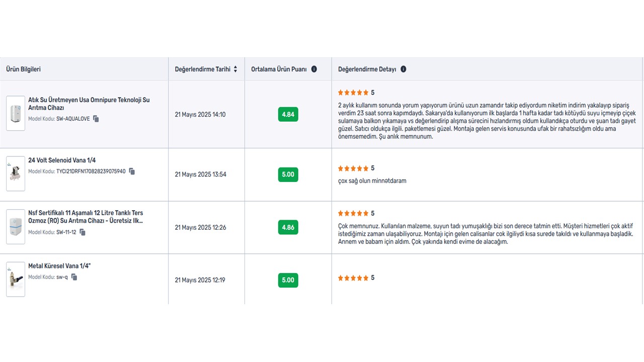The height and width of the screenshot is (362, 644).
Task: Sort by Değerlendirme Tarihi arrows
Action: tap(235, 69)
